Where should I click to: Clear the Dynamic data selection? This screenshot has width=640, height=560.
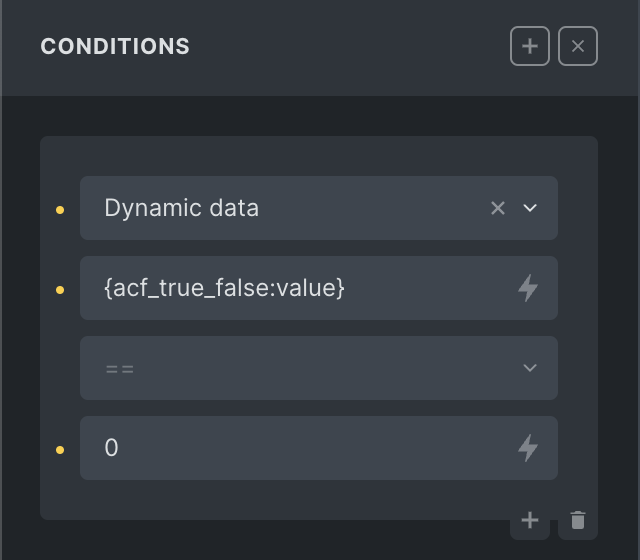498,208
